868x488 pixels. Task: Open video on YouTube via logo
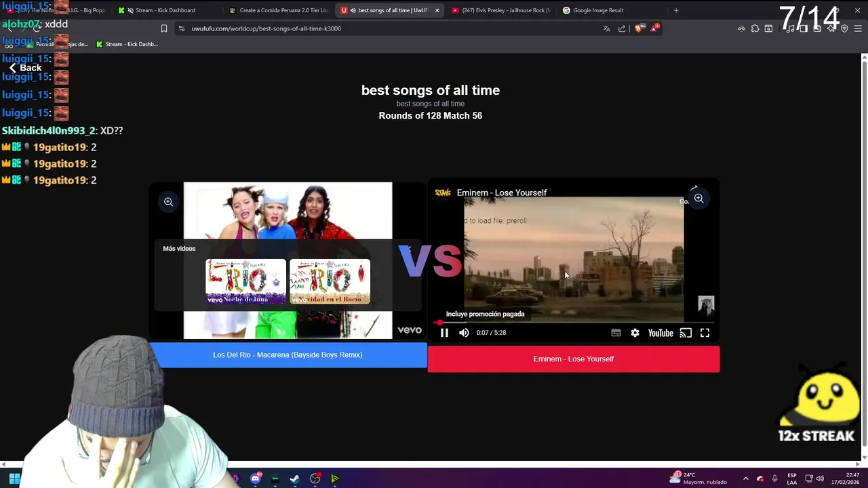coord(660,333)
